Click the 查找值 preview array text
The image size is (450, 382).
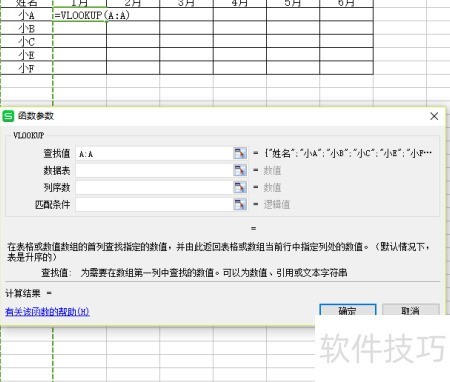click(x=348, y=154)
